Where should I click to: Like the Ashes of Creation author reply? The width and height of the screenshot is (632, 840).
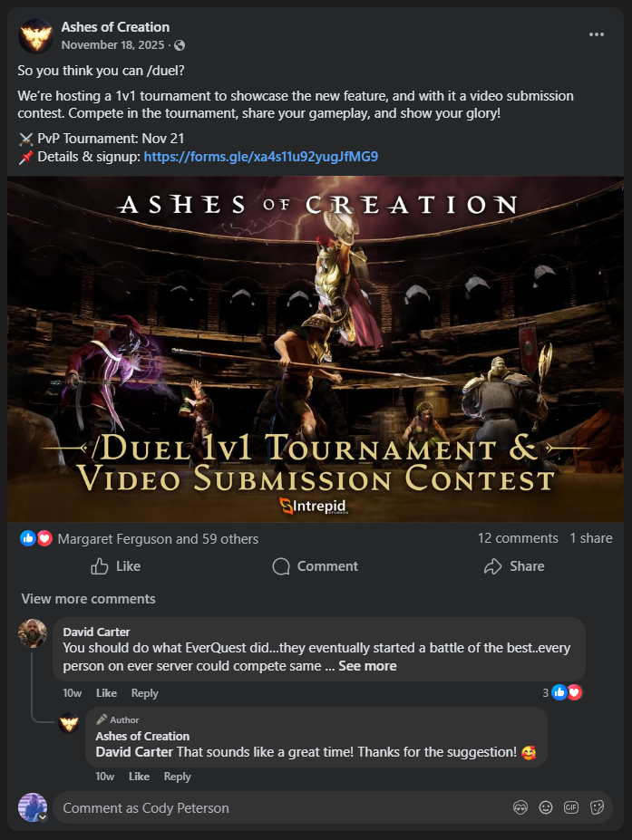pos(139,777)
